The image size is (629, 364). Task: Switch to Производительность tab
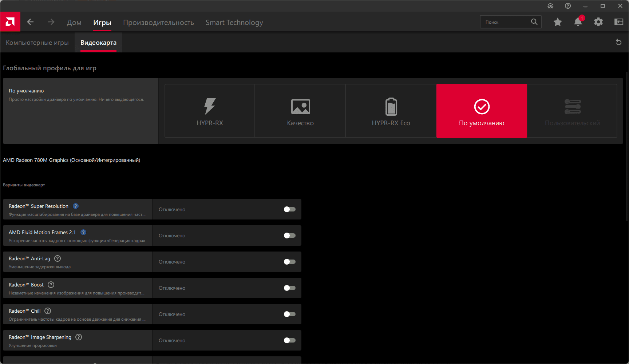pyautogui.click(x=158, y=23)
